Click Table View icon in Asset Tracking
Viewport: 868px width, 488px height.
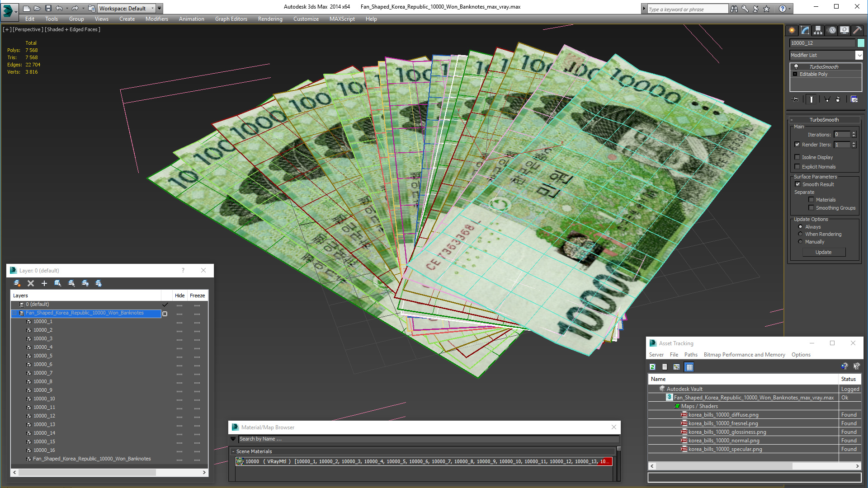pyautogui.click(x=689, y=367)
